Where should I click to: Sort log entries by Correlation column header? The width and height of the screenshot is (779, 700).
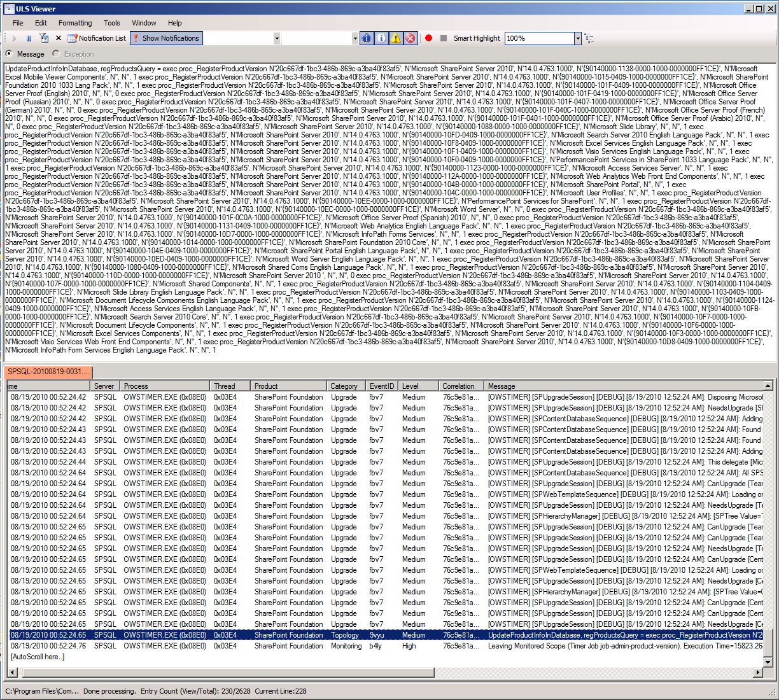(459, 386)
